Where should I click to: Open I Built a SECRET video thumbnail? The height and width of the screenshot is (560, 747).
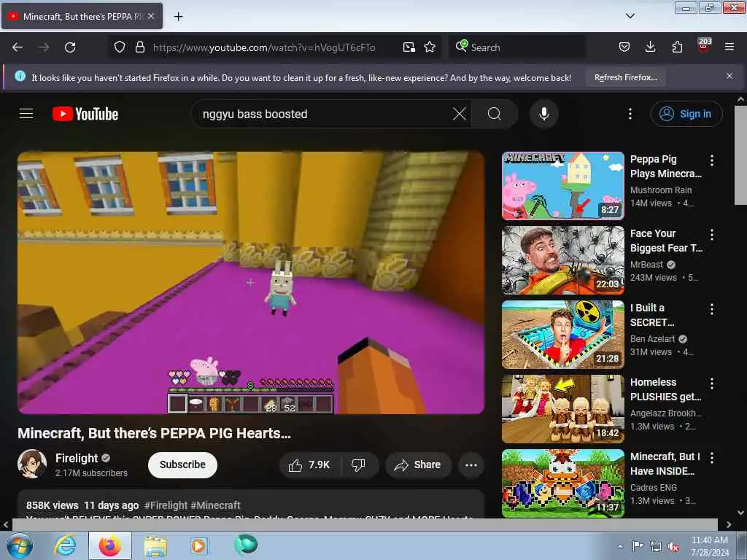pos(562,334)
